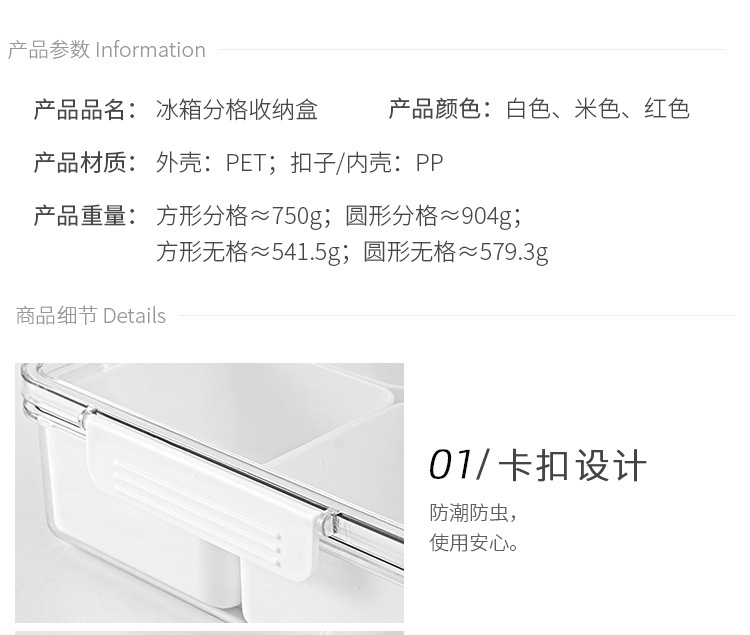Image resolution: width=750 pixels, height=635 pixels.
Task: Click the material text 外壳：PET
Action: pyautogui.click(x=211, y=163)
